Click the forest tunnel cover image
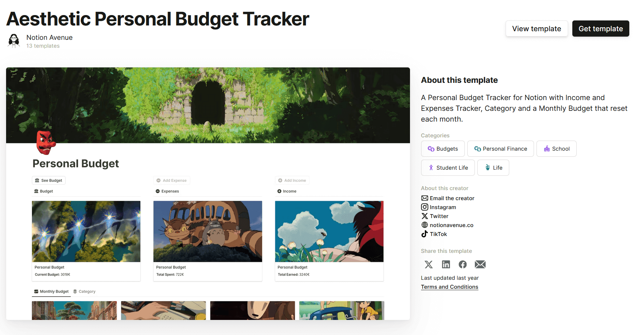This screenshot has height=335, width=644. (x=208, y=105)
